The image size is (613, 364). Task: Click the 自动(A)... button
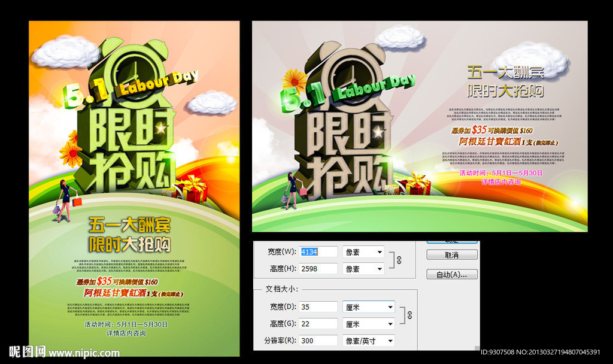452,274
